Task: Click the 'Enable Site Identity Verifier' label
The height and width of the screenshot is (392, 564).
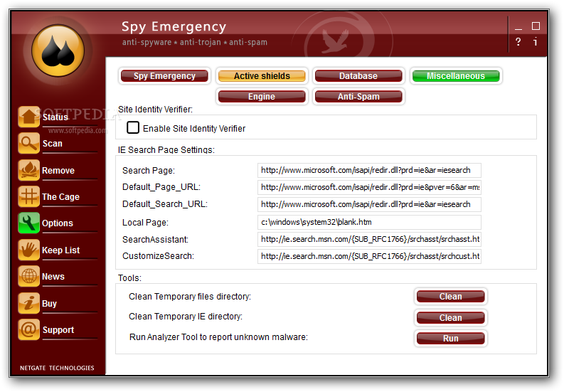Action: point(194,129)
